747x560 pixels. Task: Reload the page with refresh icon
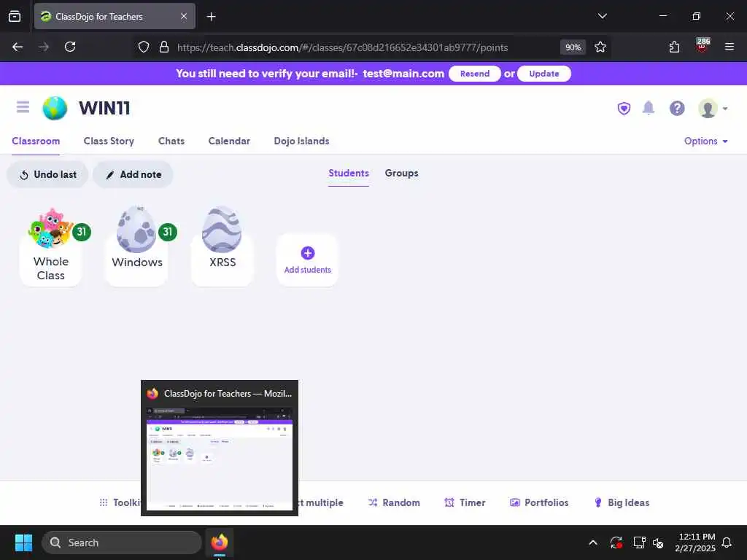70,47
